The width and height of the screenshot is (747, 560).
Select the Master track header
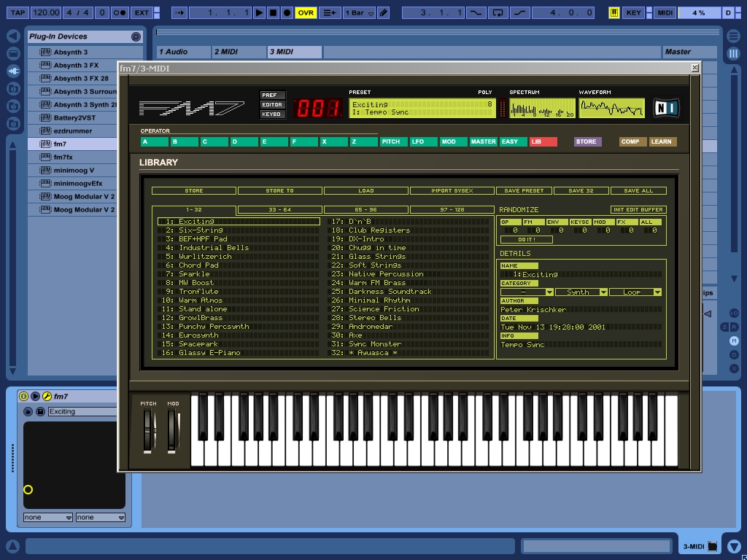pos(689,52)
